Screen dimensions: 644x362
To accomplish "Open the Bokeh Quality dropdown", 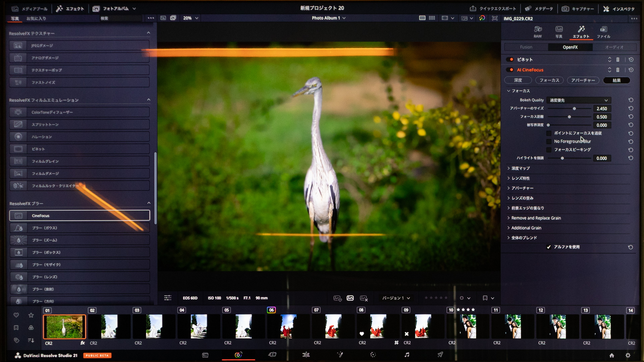I will pos(579,100).
